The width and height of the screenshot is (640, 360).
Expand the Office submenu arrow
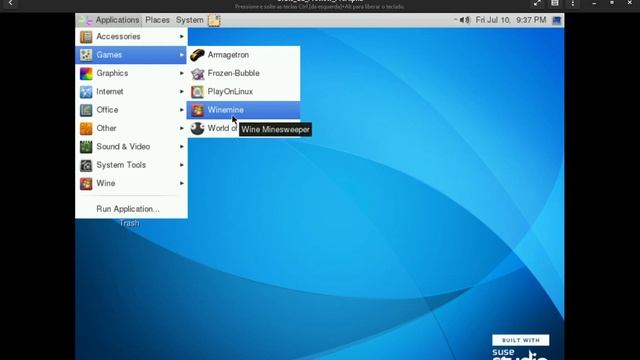point(182,110)
